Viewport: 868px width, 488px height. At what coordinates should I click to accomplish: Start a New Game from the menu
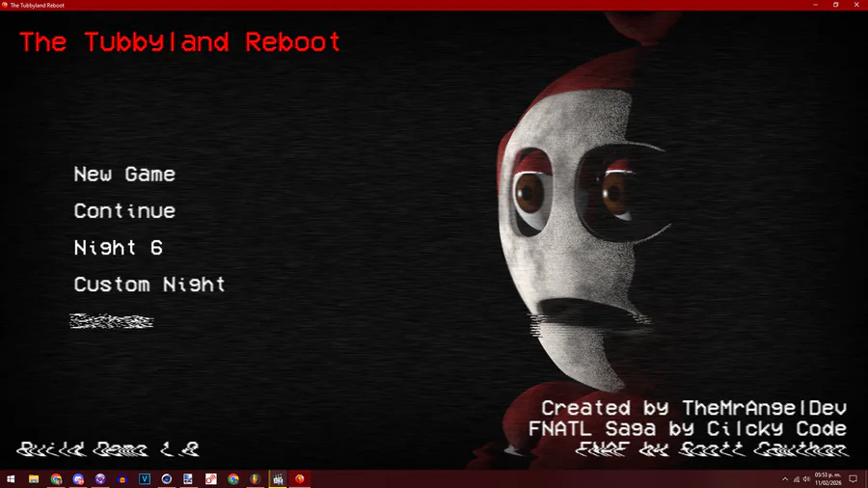[124, 175]
